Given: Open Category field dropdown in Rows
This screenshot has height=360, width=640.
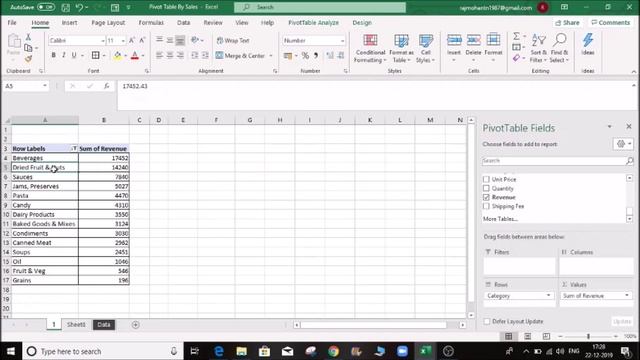Looking at the screenshot, I should (x=548, y=296).
